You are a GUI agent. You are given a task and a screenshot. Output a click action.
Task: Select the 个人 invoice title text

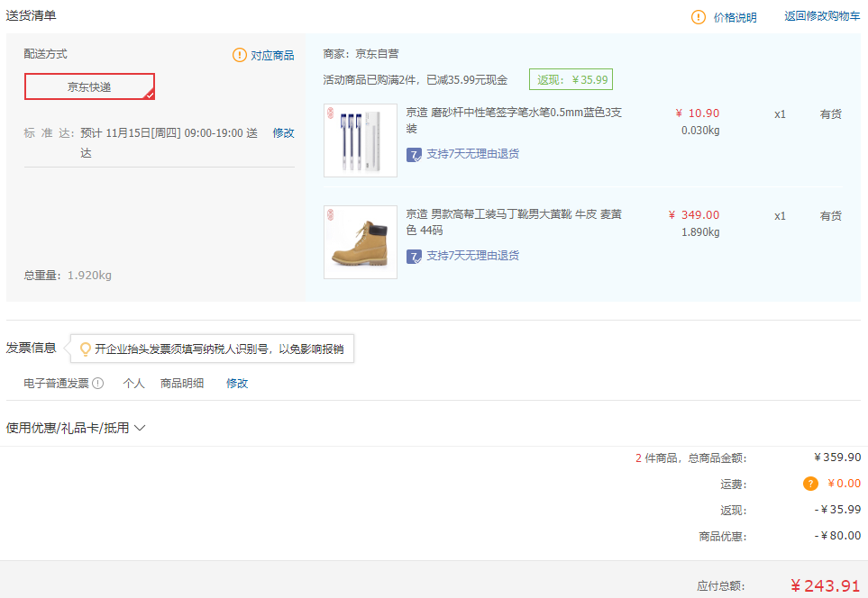pyautogui.click(x=133, y=384)
